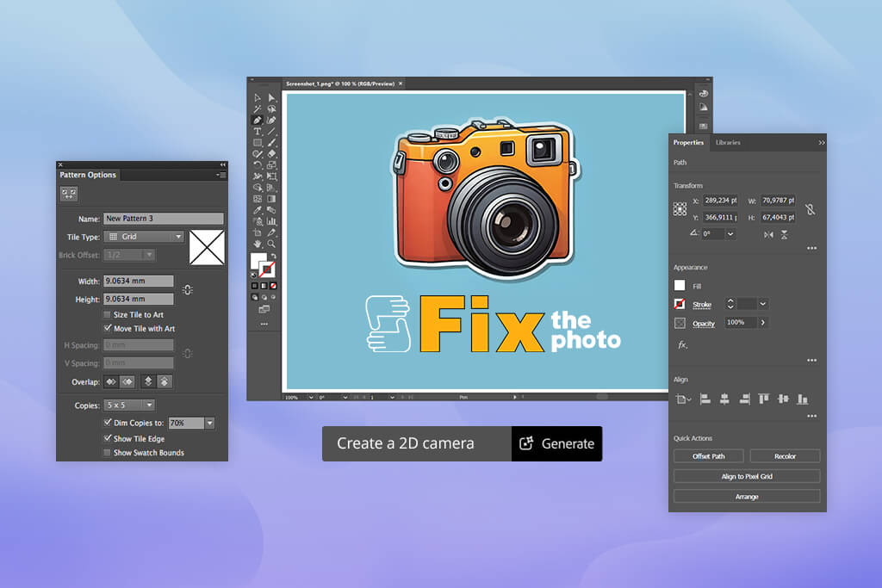This screenshot has width=882, height=588.
Task: Select the Rotate tool
Action: pos(257,165)
